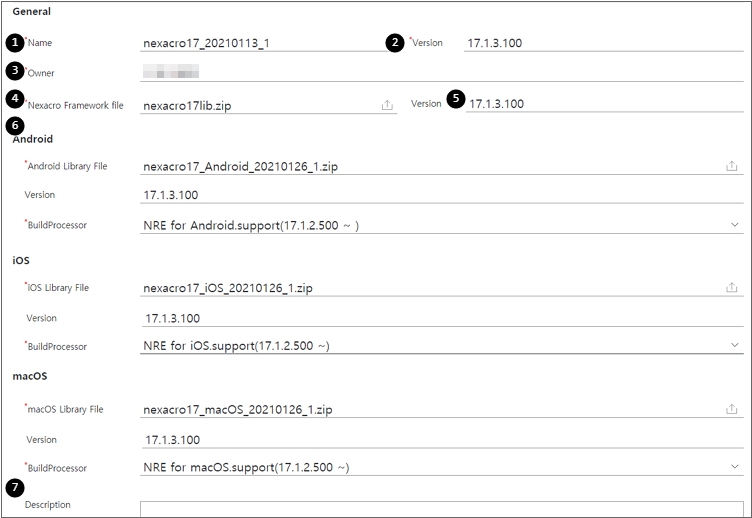Click the nexacro17_Android_20210126_1.zip field
Viewport: 752px width, 518px height.
442,166
